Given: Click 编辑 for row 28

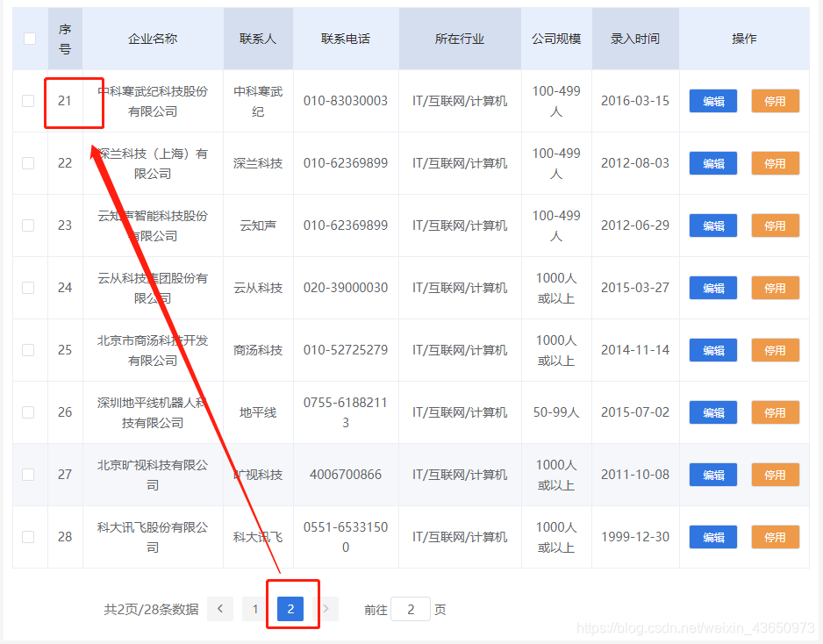Looking at the screenshot, I should click(x=712, y=537).
